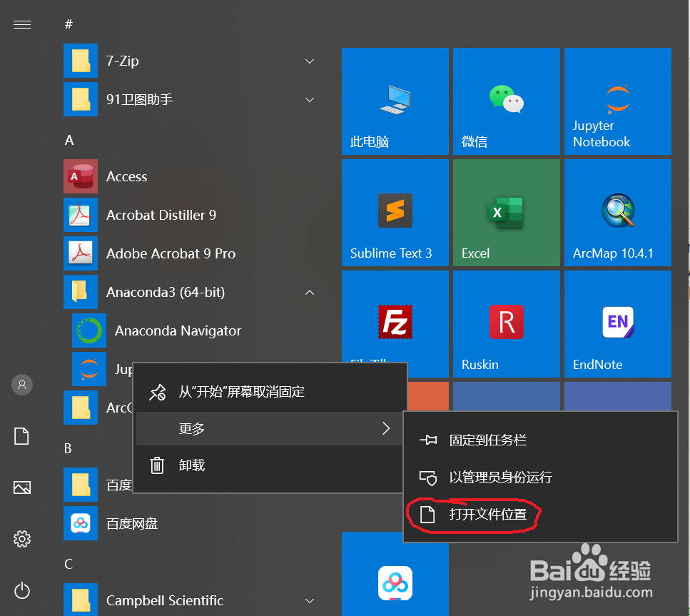The image size is (690, 616).
Task: Open the Documents sidebar icon
Action: (22, 436)
